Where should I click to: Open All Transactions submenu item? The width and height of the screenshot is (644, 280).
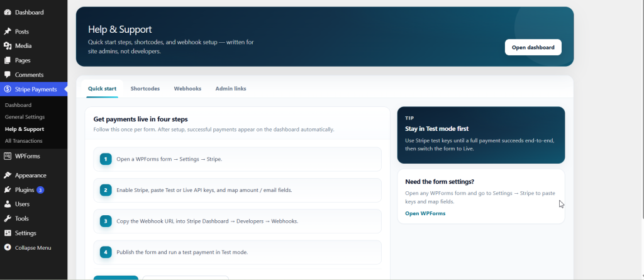24,141
